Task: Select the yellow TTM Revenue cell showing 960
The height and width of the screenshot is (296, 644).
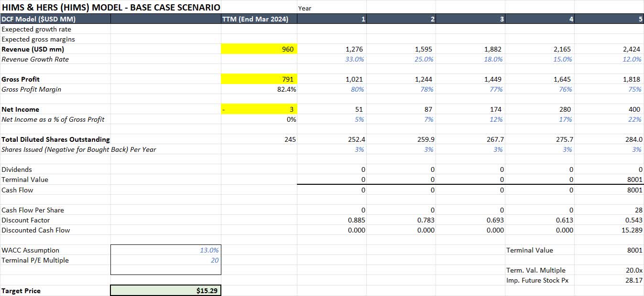Action: coord(259,49)
